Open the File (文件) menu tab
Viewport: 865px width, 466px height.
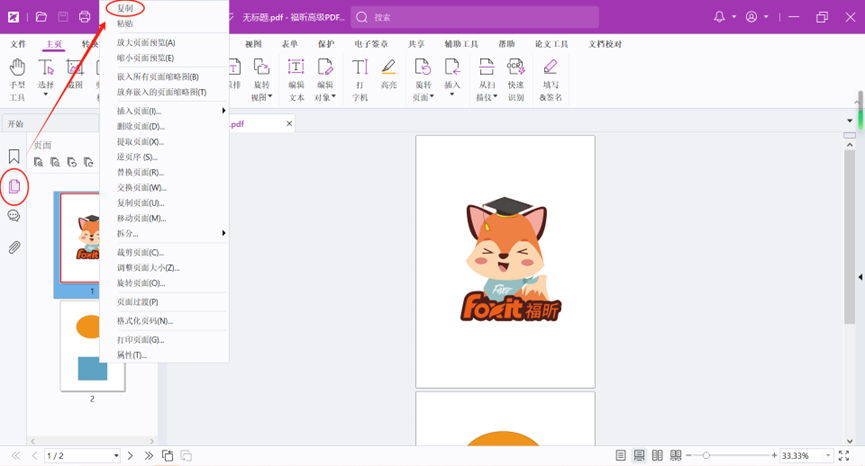(x=18, y=44)
